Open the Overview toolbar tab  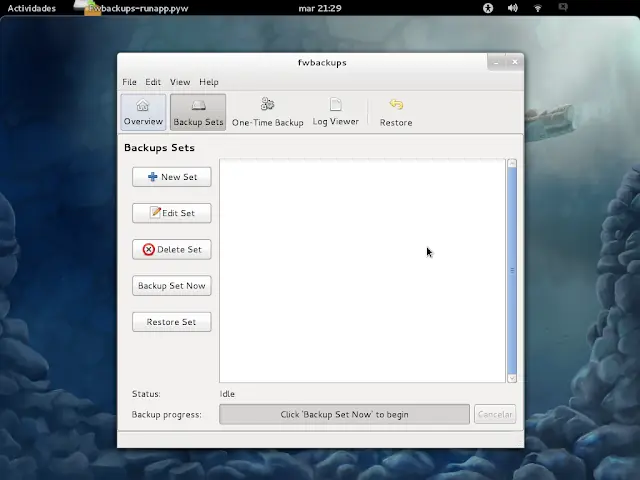143,112
